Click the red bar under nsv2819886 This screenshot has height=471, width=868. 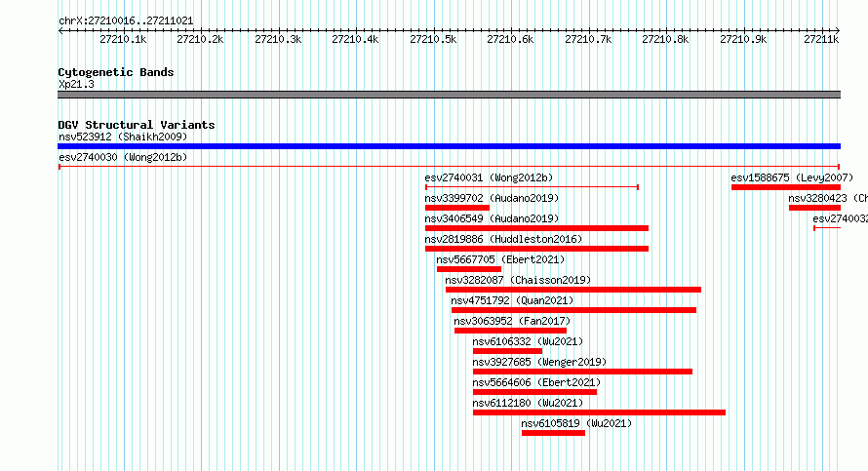click(x=536, y=249)
